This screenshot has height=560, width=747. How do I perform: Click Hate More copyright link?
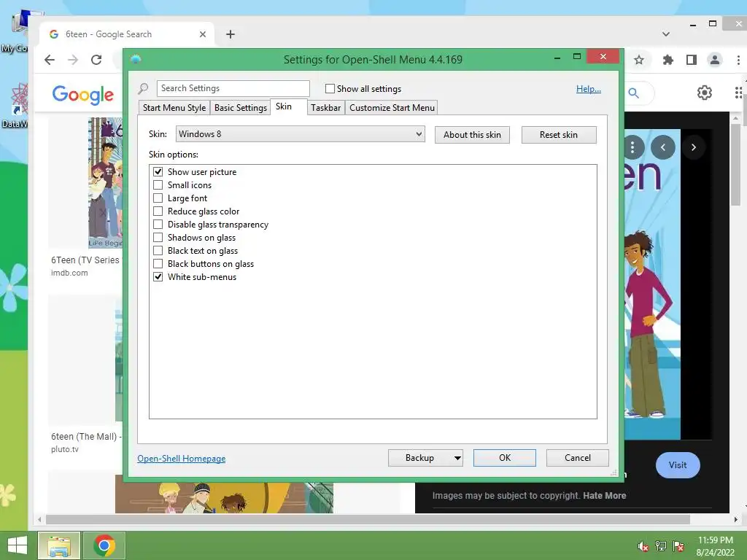tap(605, 496)
